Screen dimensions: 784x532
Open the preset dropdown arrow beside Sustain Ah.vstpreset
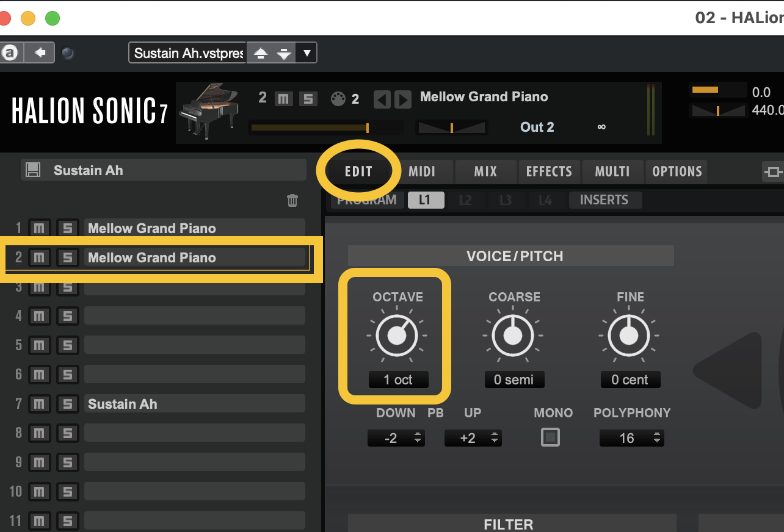tap(306, 52)
